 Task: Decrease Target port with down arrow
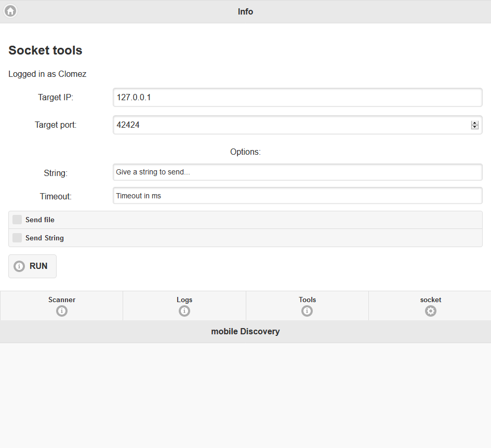[475, 127]
